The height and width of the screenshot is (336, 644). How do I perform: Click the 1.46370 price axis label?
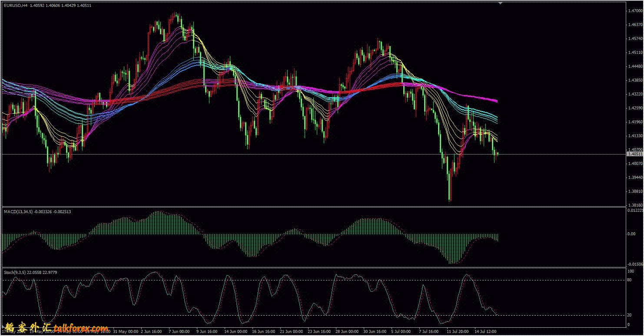click(x=635, y=25)
